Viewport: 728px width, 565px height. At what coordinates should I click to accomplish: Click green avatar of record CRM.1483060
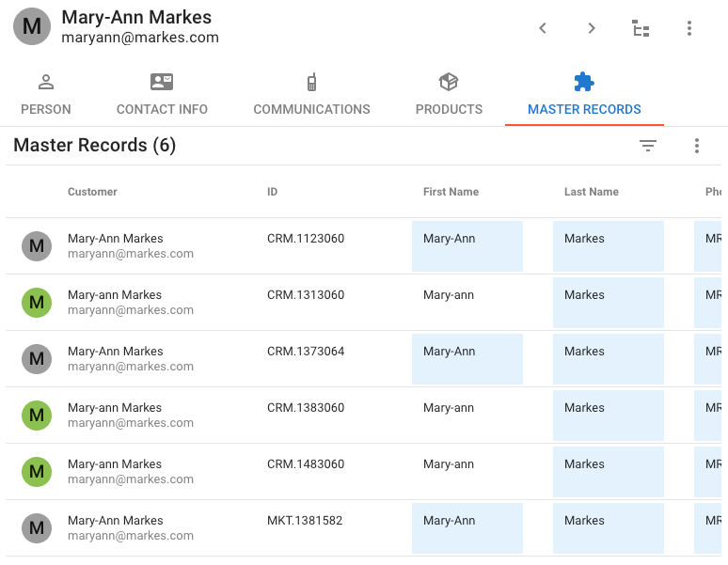pyautogui.click(x=37, y=472)
